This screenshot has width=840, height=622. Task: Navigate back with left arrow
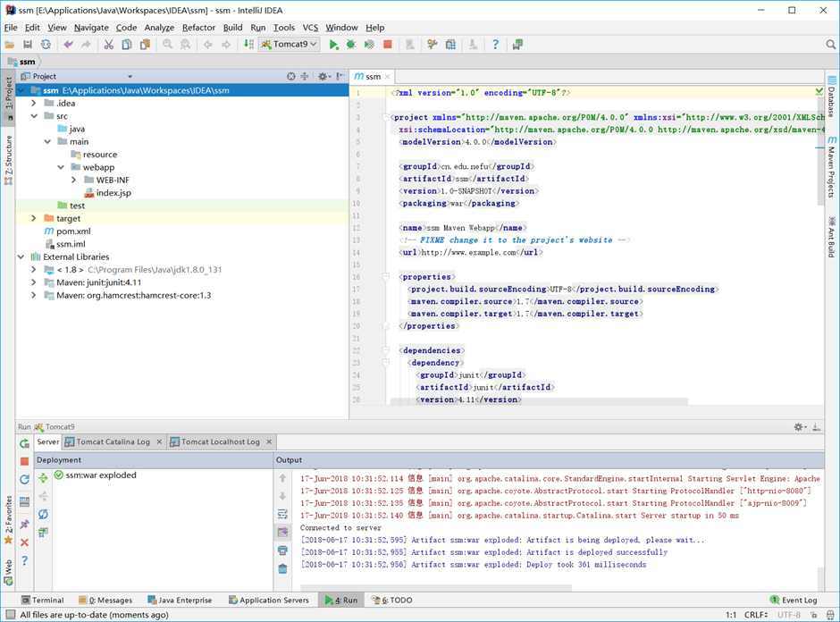[208, 45]
